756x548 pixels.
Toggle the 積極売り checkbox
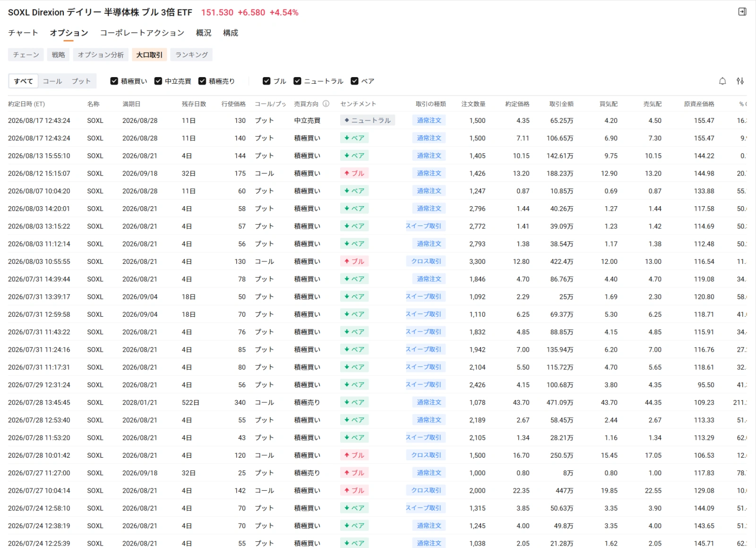[202, 81]
